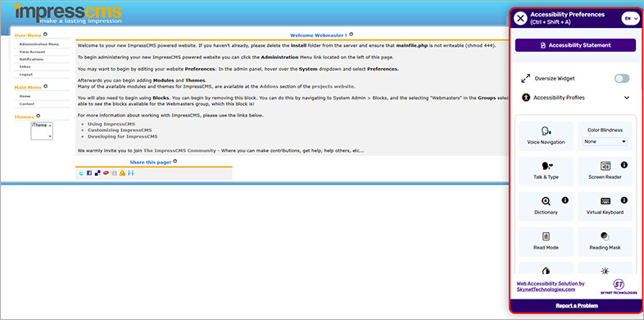Viewport: 644px width, 320px height.
Task: Open the Customizing ImpressCMS link
Action: (120, 130)
